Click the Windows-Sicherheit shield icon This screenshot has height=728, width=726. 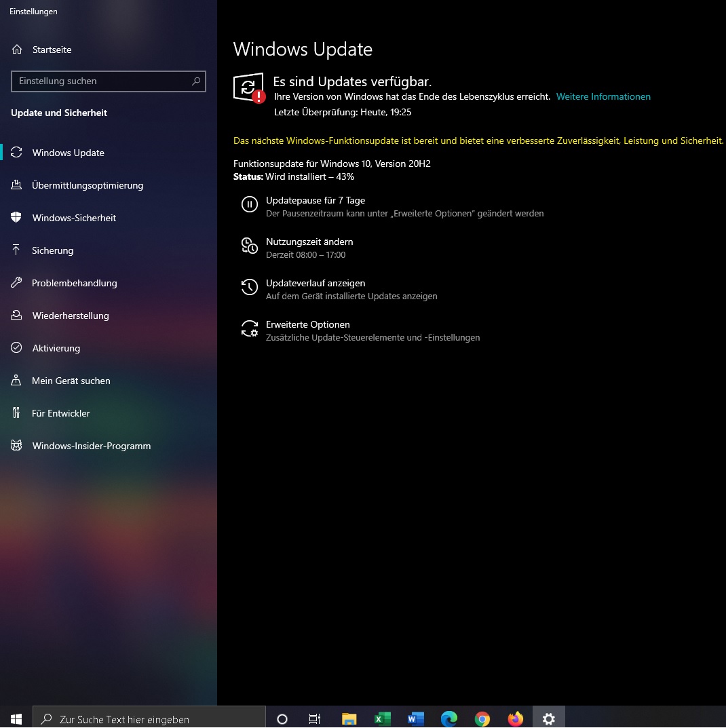pyautogui.click(x=17, y=218)
